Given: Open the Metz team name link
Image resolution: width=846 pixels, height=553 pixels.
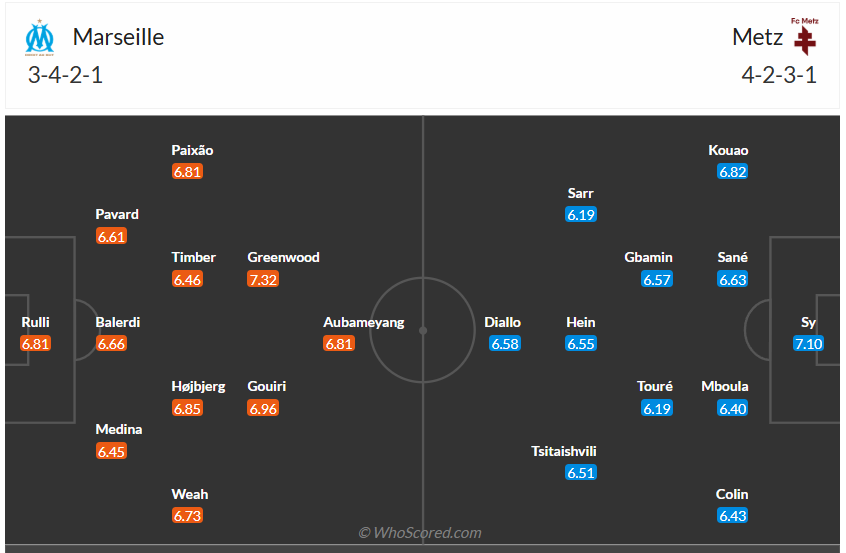Looking at the screenshot, I should coord(757,37).
